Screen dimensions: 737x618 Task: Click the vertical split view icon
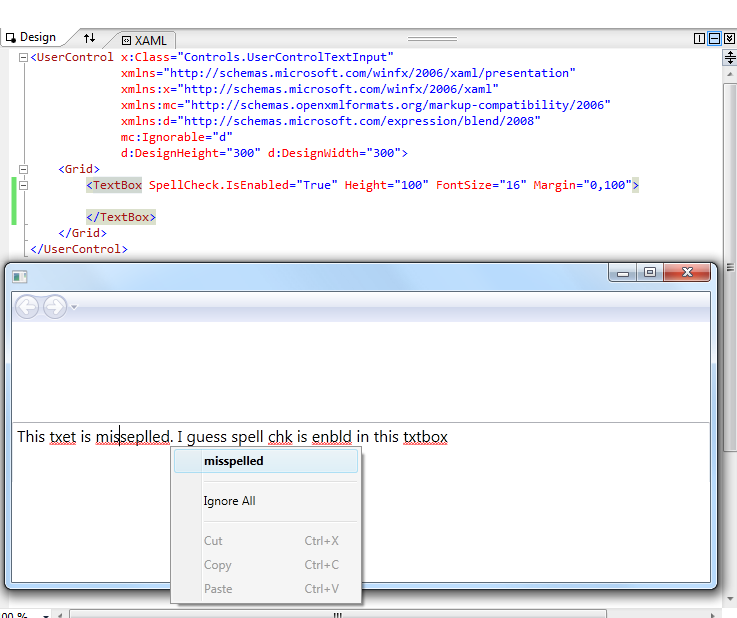[699, 39]
